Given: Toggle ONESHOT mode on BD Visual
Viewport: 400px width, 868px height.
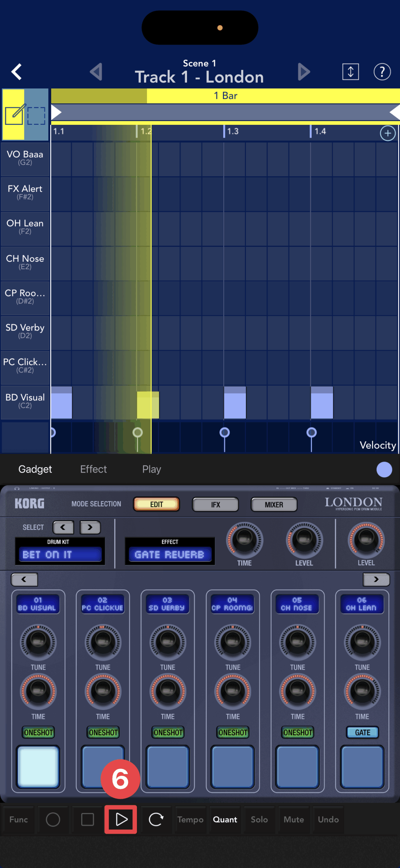Looking at the screenshot, I should click(x=38, y=732).
